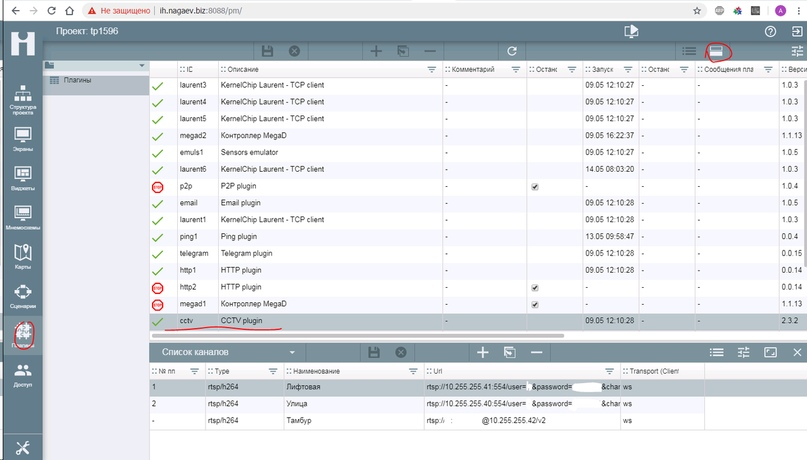Refresh the plugin list
This screenshot has height=460, width=807.
(512, 51)
